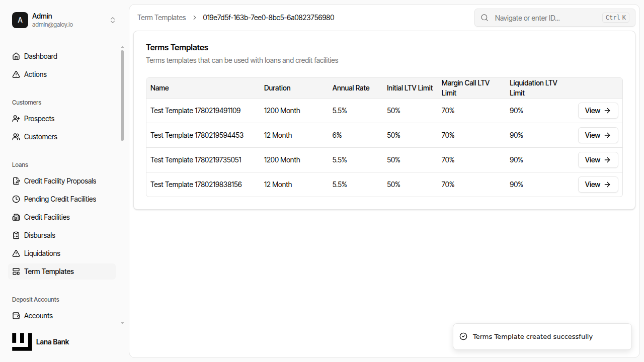Viewport: 644px width, 362px height.
Task: Click sidebar scroll down arrow
Action: coord(122,323)
